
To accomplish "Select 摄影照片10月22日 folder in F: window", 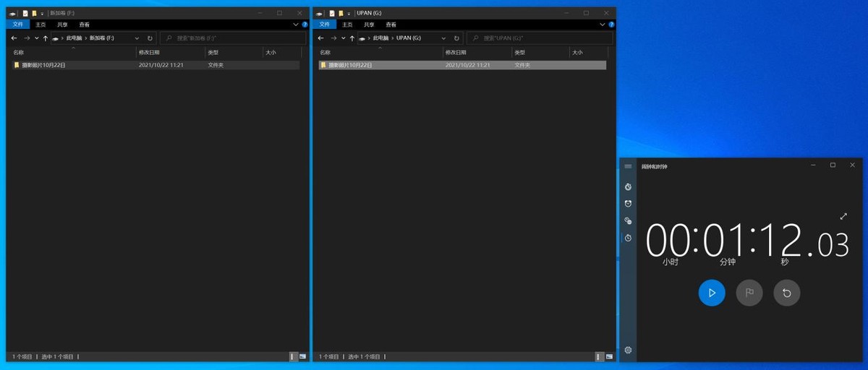I will 156,65.
